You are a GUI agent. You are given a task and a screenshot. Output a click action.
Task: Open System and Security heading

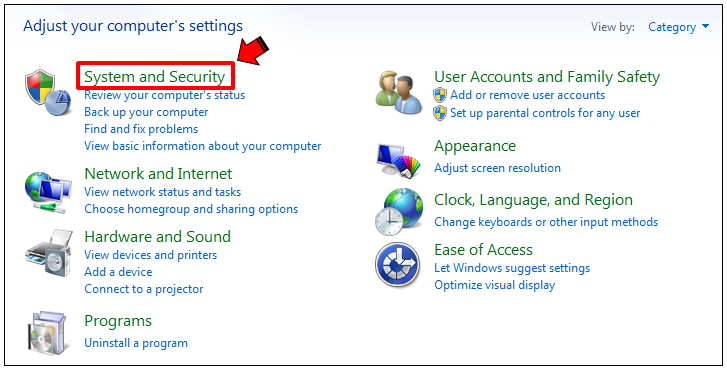pyautogui.click(x=154, y=77)
